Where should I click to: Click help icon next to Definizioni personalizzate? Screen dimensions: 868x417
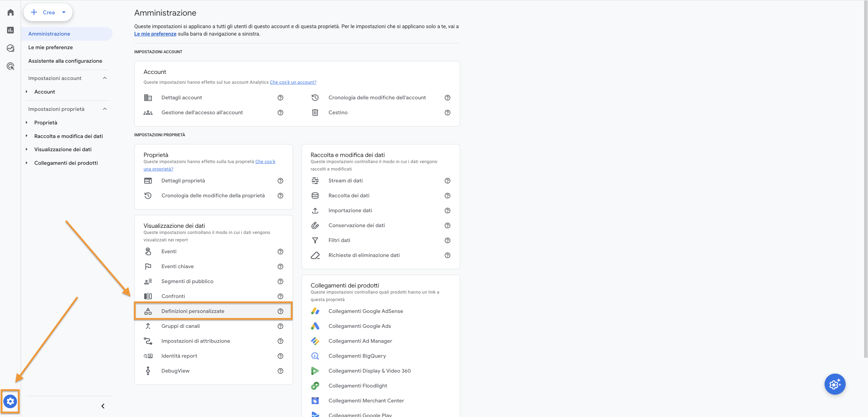click(x=280, y=311)
